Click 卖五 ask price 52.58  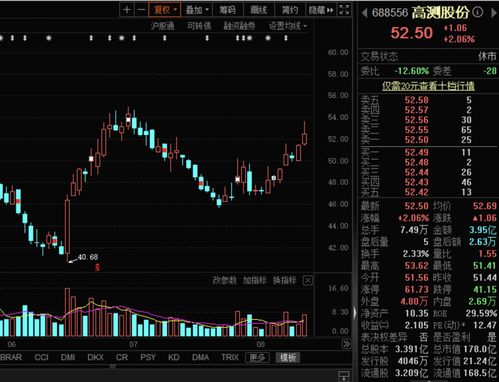click(416, 100)
